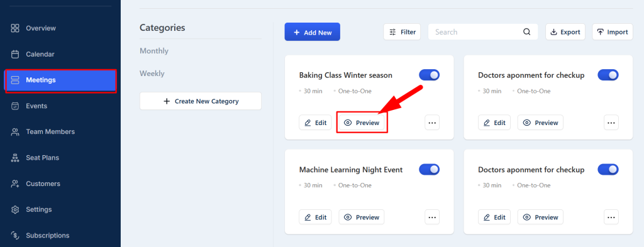
Task: Open Subscriptions dollar icon in sidebar
Action: [15, 235]
